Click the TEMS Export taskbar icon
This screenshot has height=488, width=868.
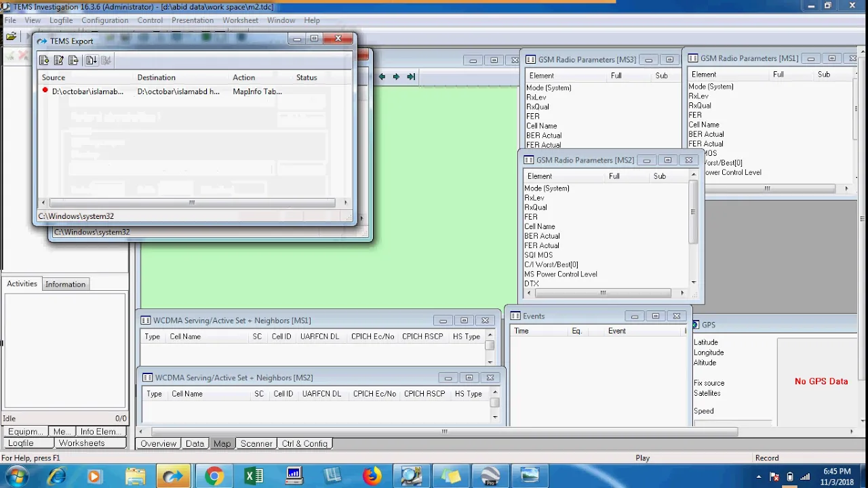[x=174, y=476]
